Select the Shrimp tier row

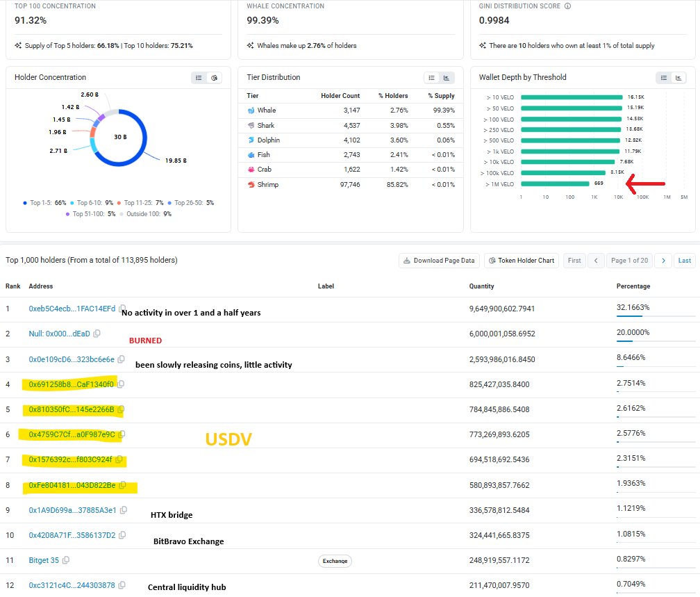pyautogui.click(x=351, y=185)
